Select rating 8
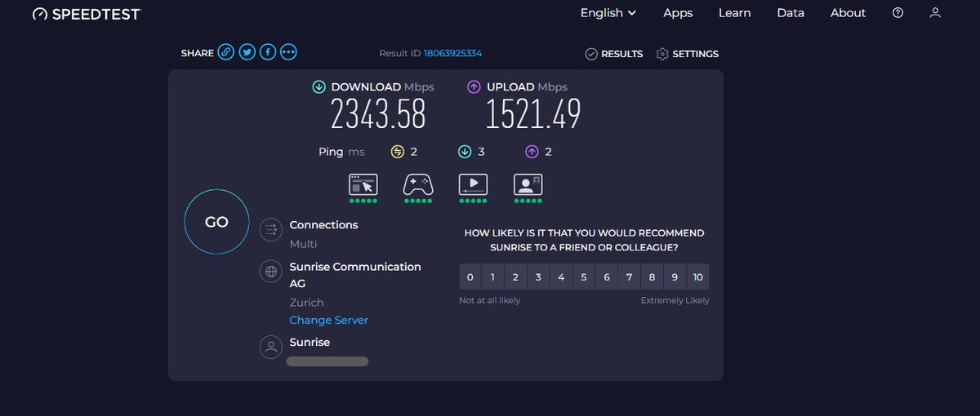980x416 pixels. click(x=652, y=277)
